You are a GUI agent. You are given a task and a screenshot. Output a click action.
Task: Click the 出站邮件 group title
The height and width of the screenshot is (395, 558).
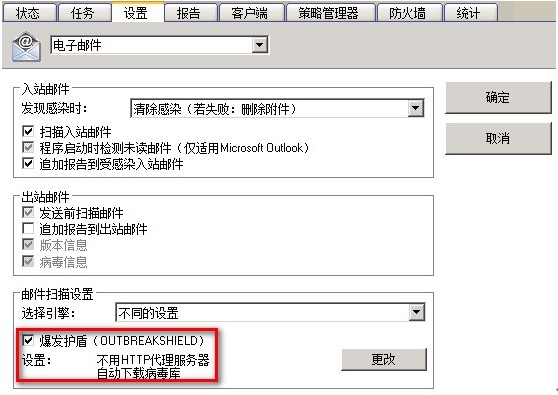45,197
